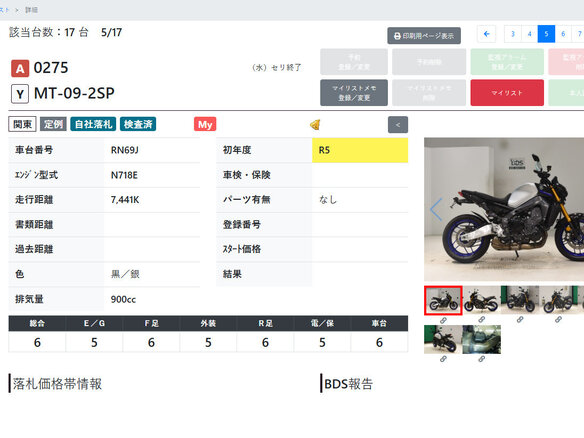584x438 pixels.
Task: Click the F足 score header
Action: [151, 324]
